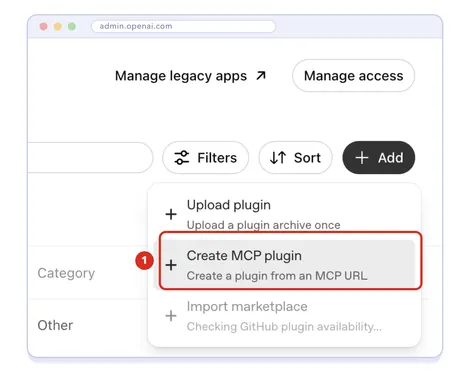The width and height of the screenshot is (470, 381).
Task: Click the admin.openai.com address bar
Action: (183, 26)
